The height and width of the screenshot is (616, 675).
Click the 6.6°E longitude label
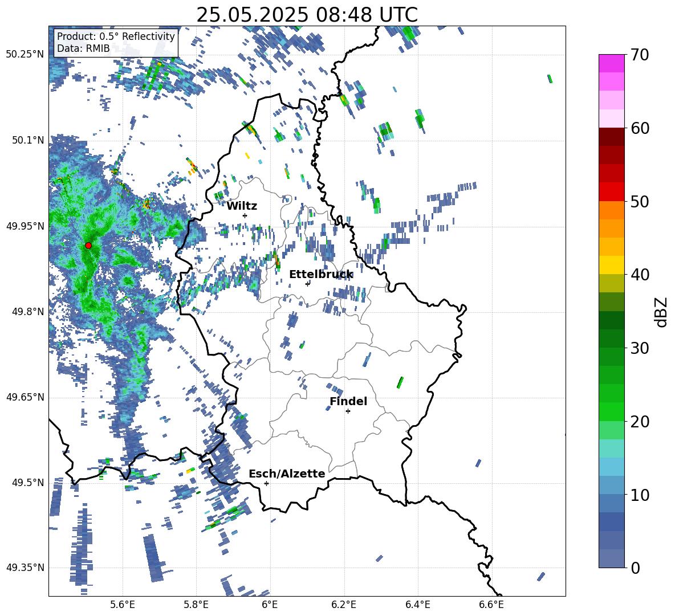[x=491, y=605]
